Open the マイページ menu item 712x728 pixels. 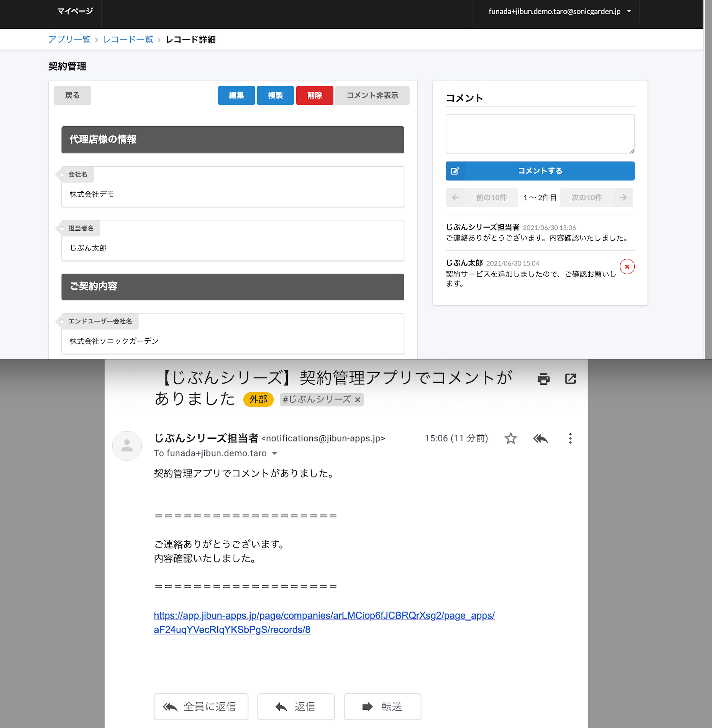pyautogui.click(x=75, y=11)
